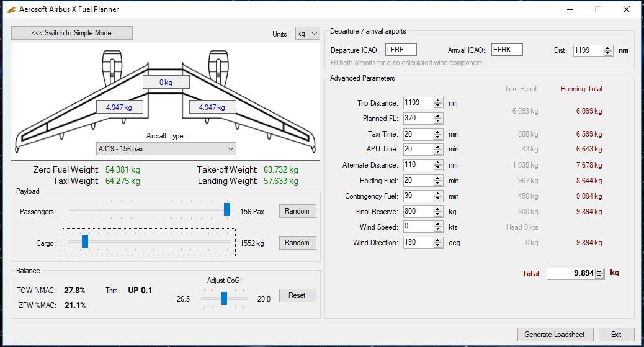Click Switch to Simple Mode button
Viewport: 644px width, 347px height.
72,33
